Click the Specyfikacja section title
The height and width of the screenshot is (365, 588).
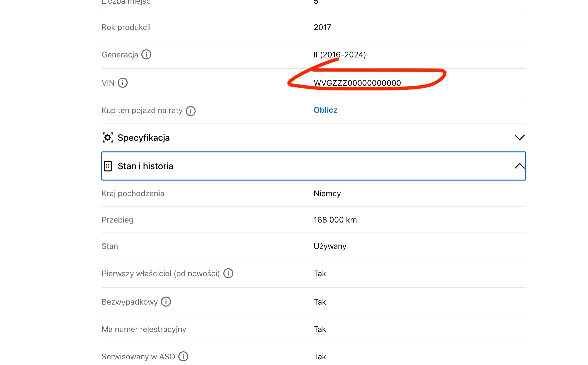tap(144, 138)
